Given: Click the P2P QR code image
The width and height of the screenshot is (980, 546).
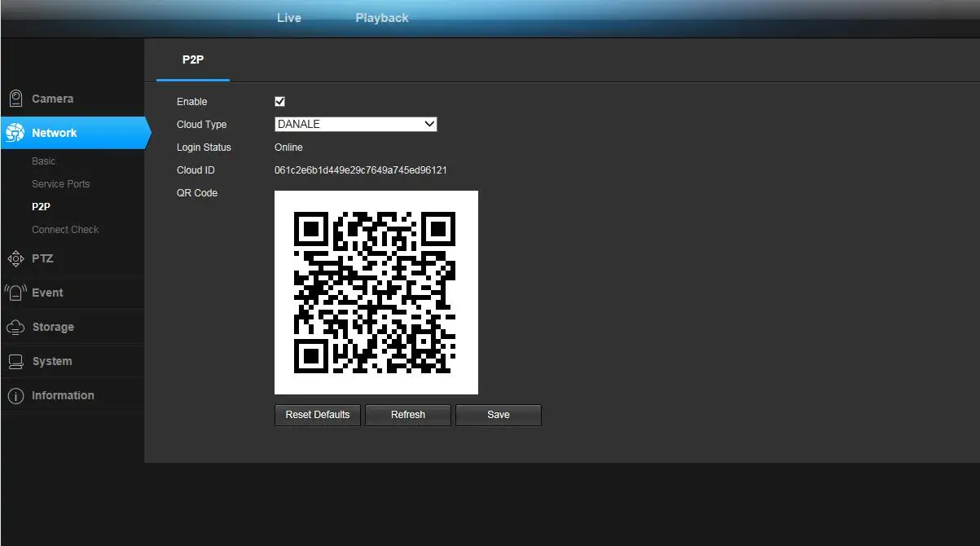Looking at the screenshot, I should [376, 293].
